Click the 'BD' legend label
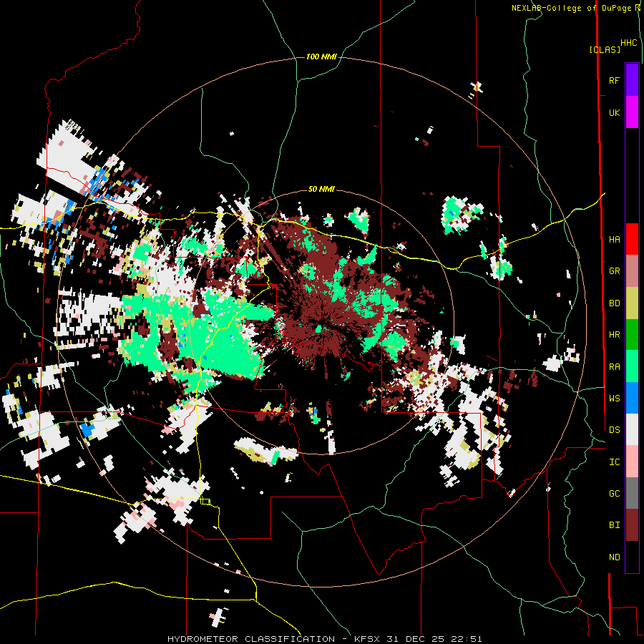Image resolution: width=644 pixels, height=644 pixels. [614, 303]
